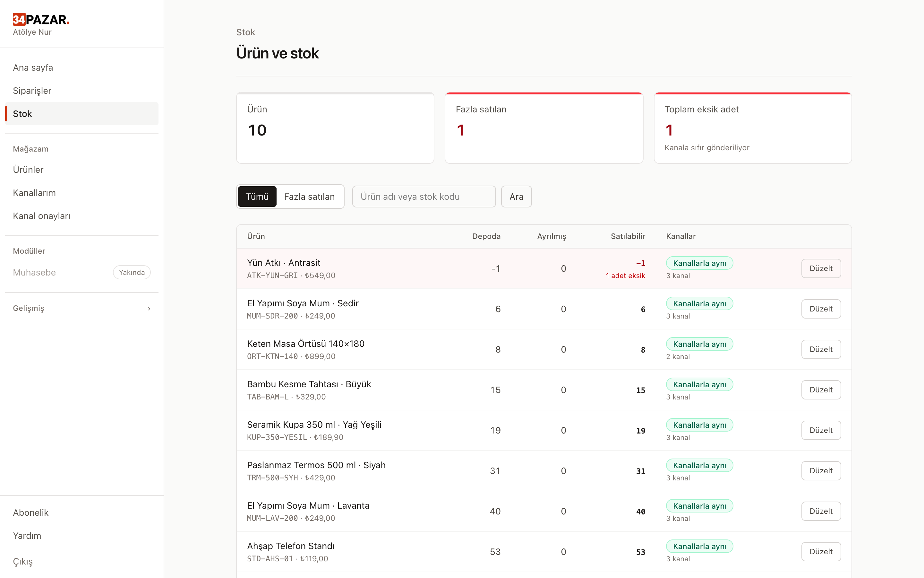The width and height of the screenshot is (924, 578).
Task: Click Kanallarla aynı badge on Keten Masa Örtüsü row
Action: point(699,344)
